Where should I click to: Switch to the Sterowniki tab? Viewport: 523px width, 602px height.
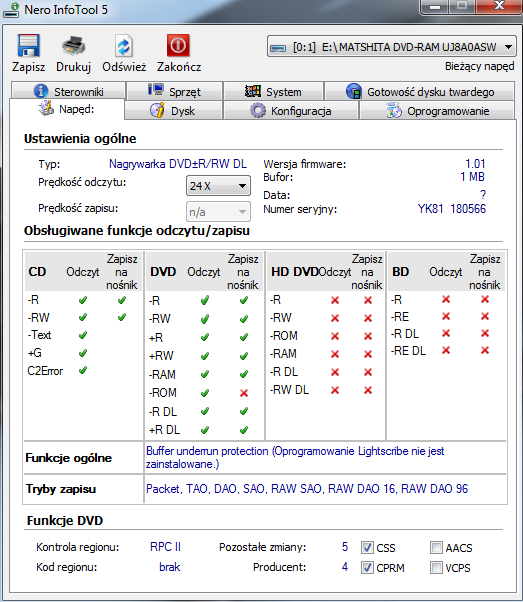point(68,91)
